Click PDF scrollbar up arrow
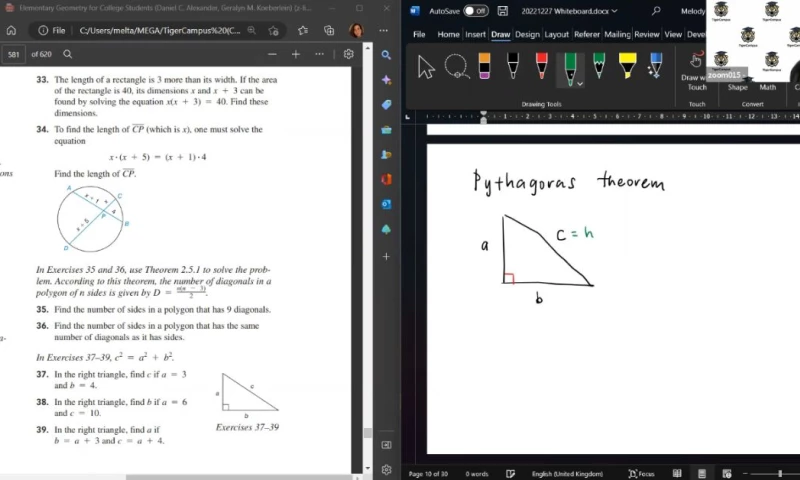 click(367, 47)
